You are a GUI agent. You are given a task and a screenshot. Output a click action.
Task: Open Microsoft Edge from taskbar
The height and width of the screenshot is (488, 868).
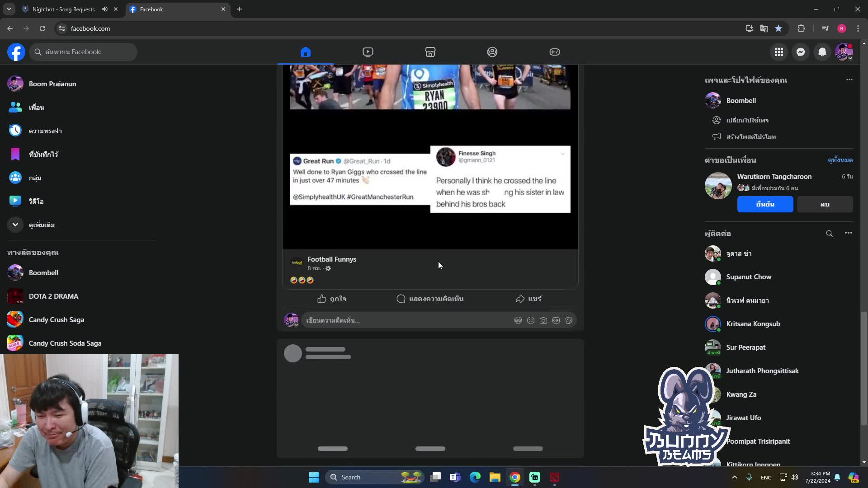(x=475, y=477)
